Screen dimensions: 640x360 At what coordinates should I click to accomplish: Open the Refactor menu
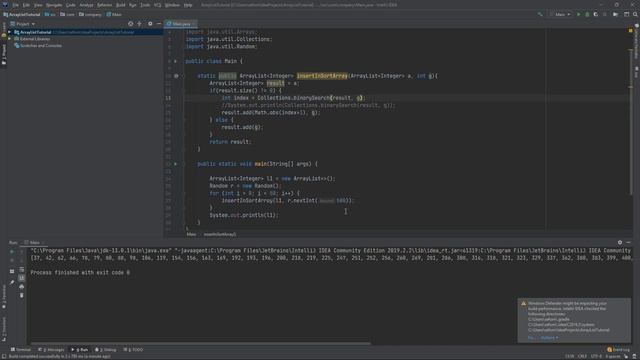pos(104,5)
